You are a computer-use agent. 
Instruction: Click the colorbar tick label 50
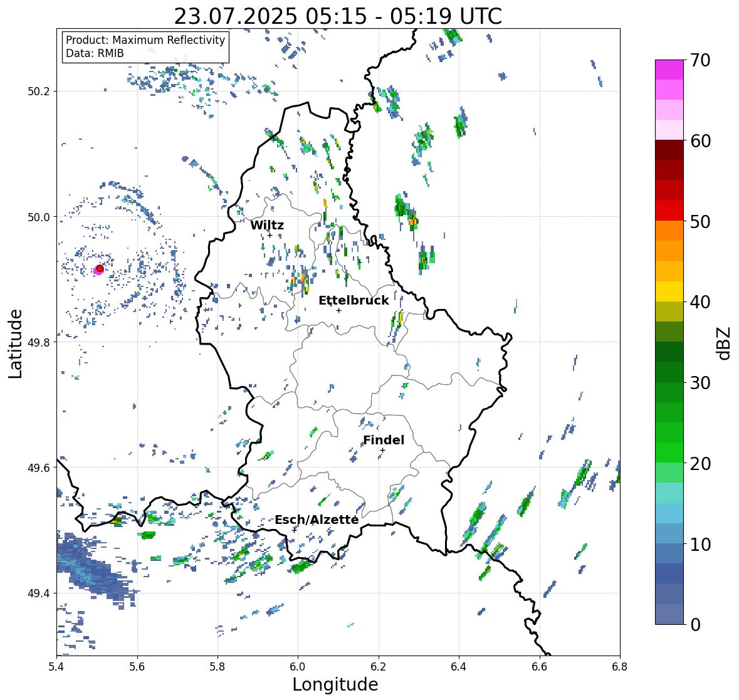pos(700,221)
